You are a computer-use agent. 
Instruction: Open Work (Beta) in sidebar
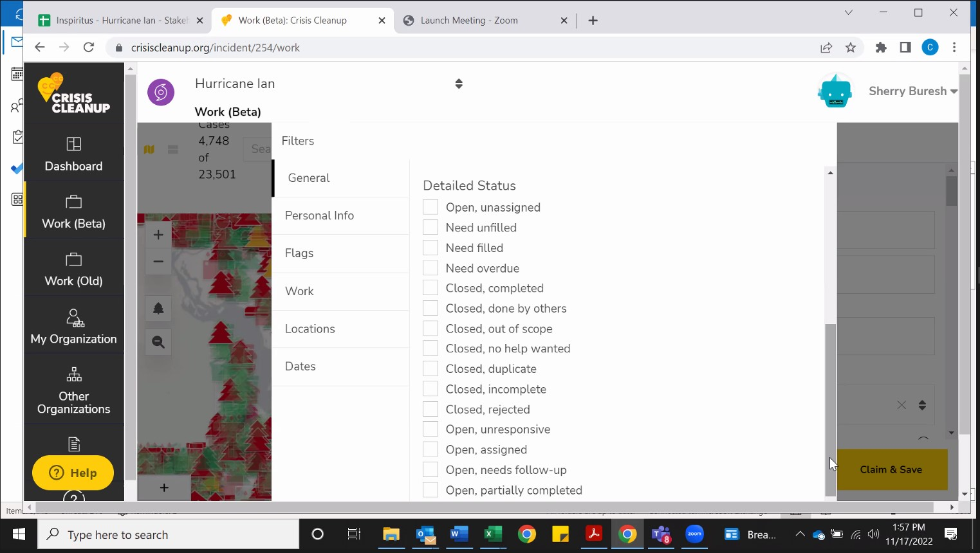click(x=74, y=212)
